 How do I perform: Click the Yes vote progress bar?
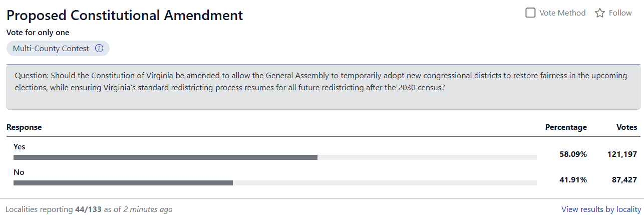click(x=275, y=157)
